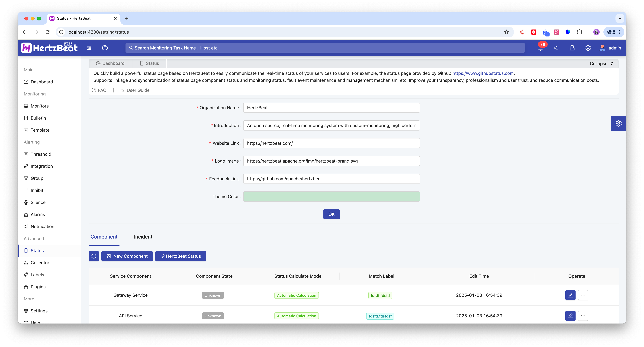Open the notification bell with 36 badge

(541, 48)
